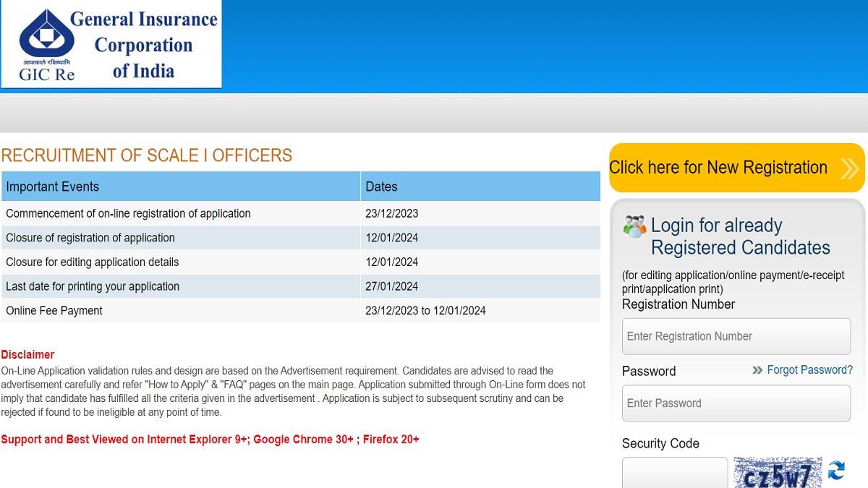Follow the Forgot Password? link
The image size is (868, 488).
(809, 370)
